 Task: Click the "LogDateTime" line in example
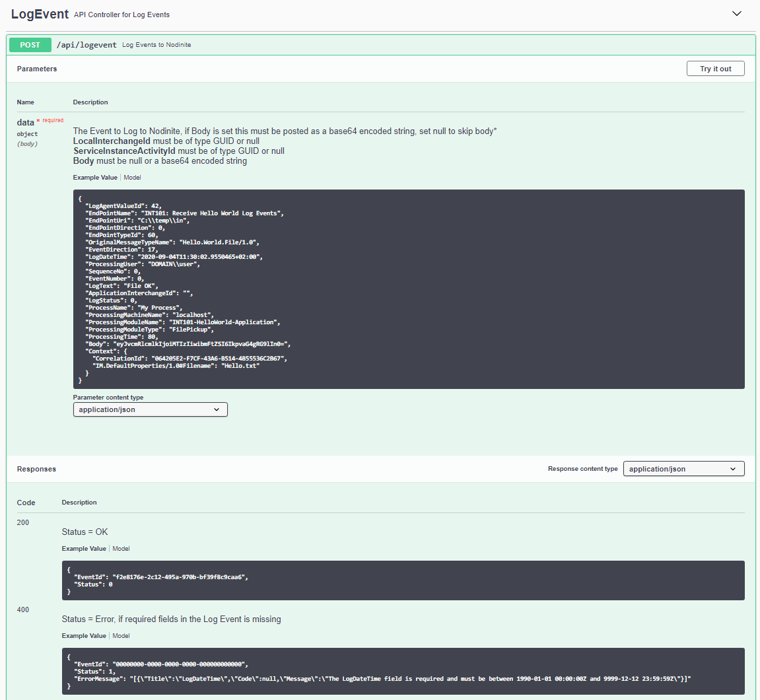point(174,257)
